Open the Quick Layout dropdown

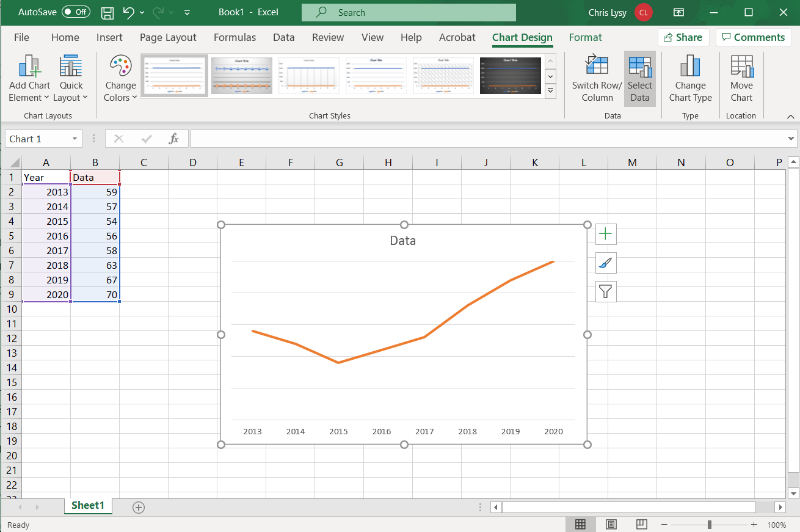click(x=71, y=78)
